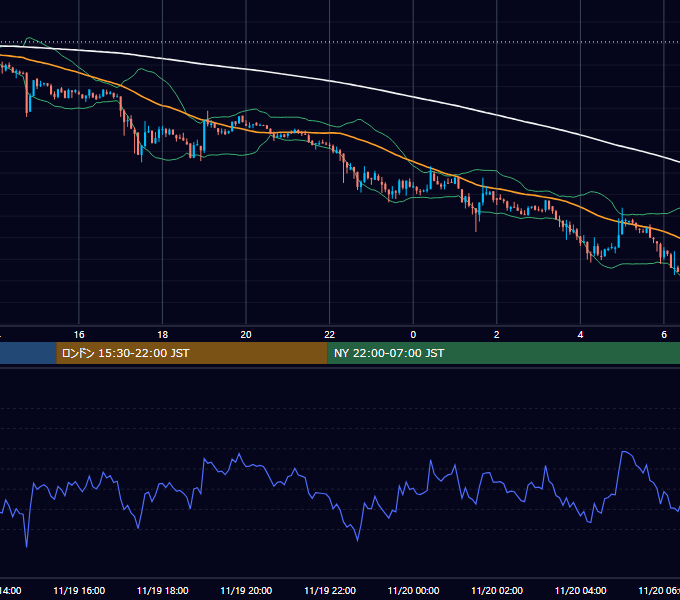Click the 2 hour label on upper time axis
The width and height of the screenshot is (680, 600).
click(497, 335)
